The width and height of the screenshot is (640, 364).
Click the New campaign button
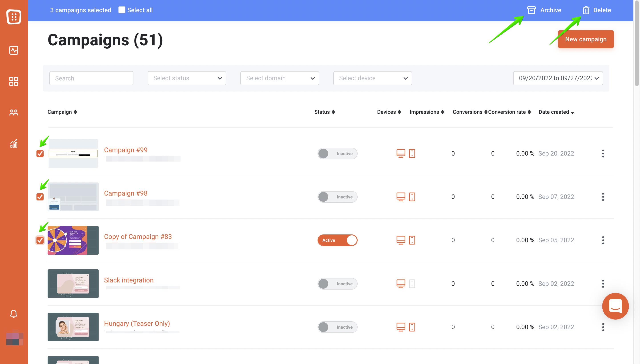click(586, 39)
